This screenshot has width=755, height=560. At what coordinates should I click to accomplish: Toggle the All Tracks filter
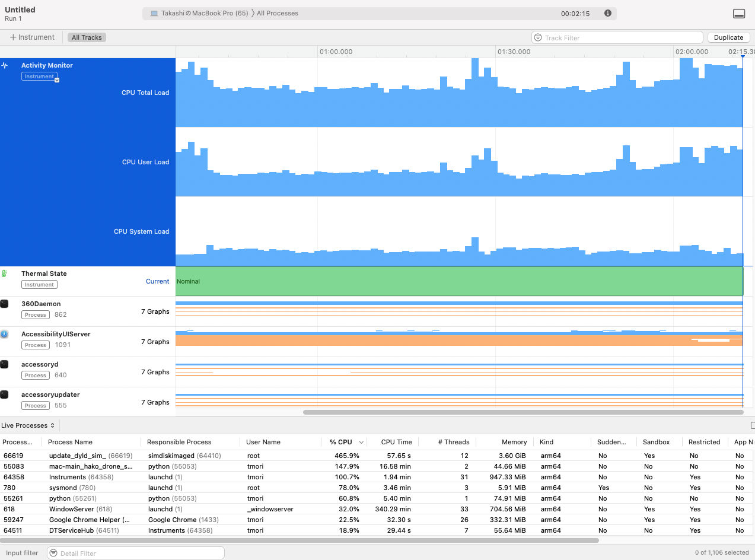[x=87, y=37]
